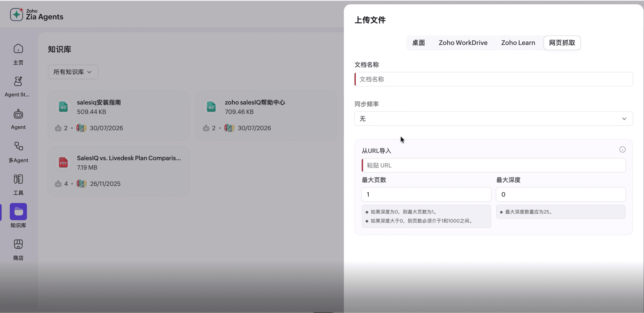Click the 最大深度 input field
Viewport: 644px width, 313px height.
point(561,195)
